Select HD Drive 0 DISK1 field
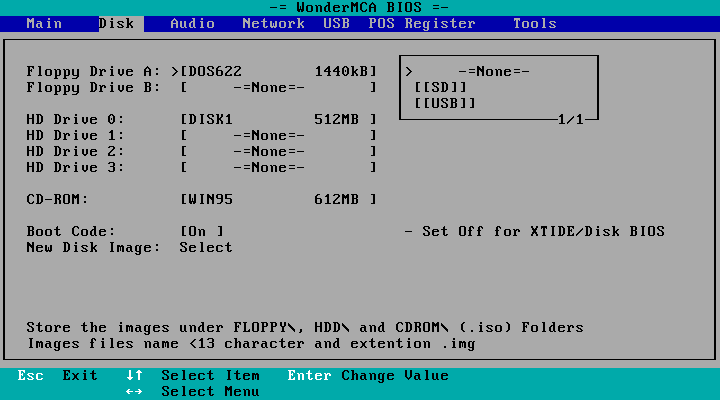720x400 pixels. [x=278, y=119]
